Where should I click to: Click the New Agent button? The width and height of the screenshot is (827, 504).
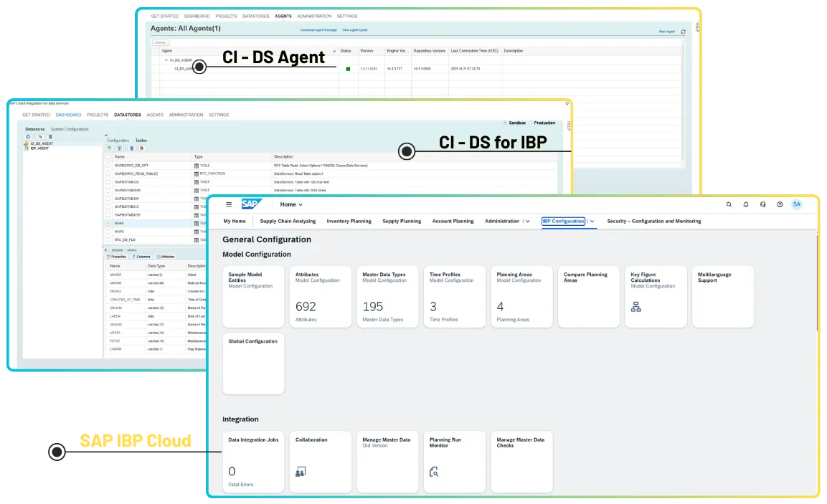[x=668, y=32]
